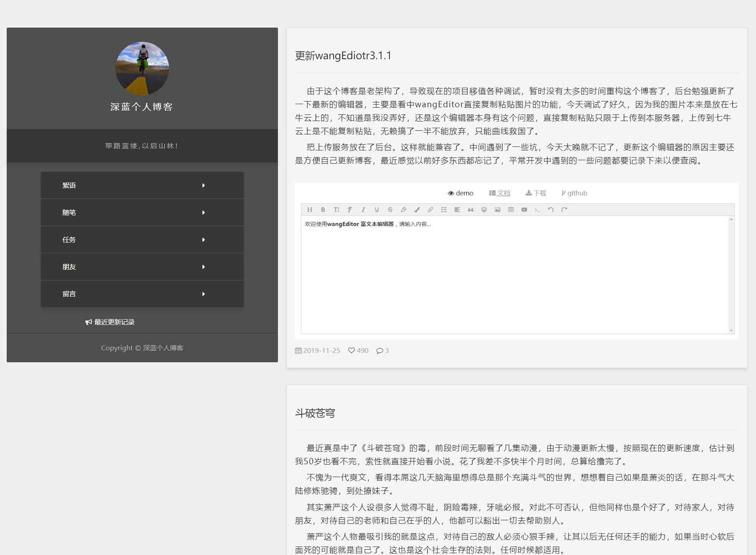
Task: Toggle Strikethrough in the editor toolbar
Action: click(x=390, y=210)
